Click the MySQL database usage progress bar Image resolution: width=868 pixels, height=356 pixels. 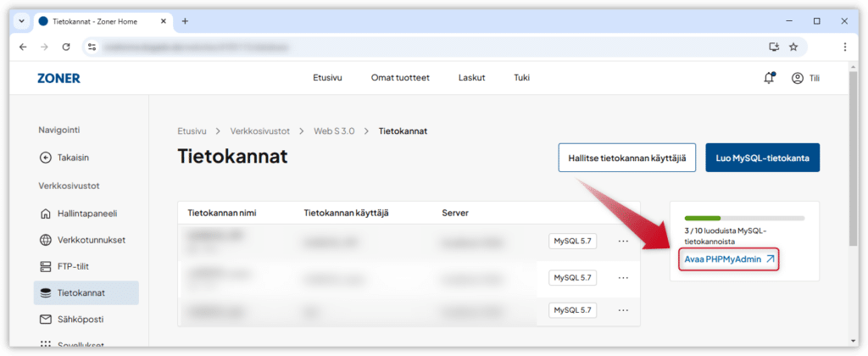pyautogui.click(x=744, y=218)
